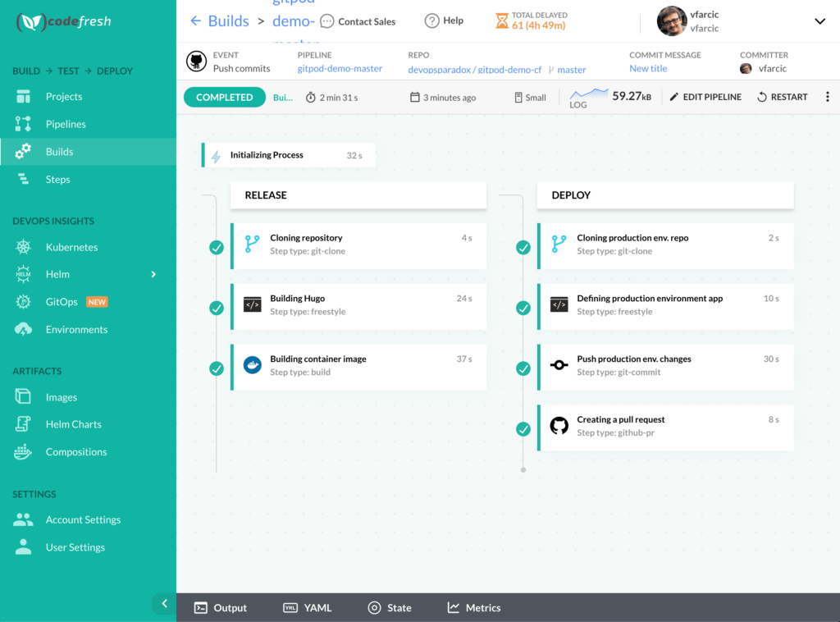This screenshot has width=840, height=622.
Task: Open the gitpod-demo-master pipeline link
Action: point(340,69)
